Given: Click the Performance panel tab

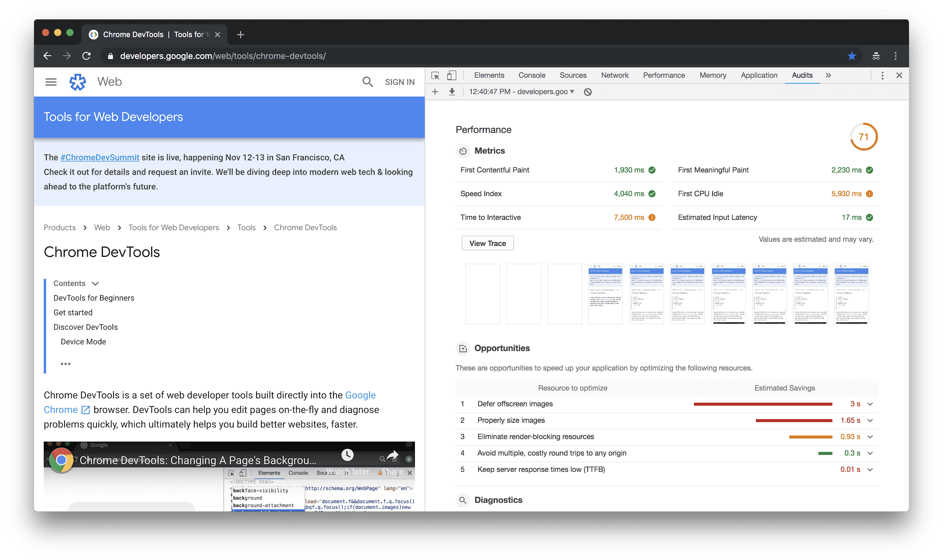Looking at the screenshot, I should 663,75.
